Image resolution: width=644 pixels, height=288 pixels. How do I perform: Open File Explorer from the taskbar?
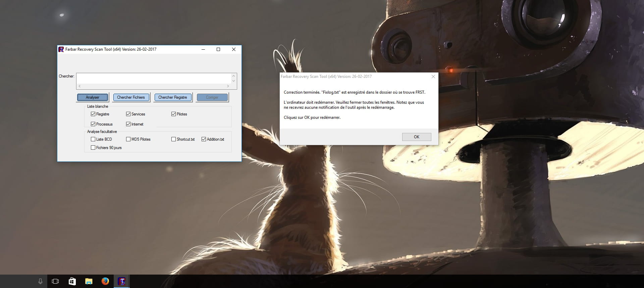pos(89,281)
